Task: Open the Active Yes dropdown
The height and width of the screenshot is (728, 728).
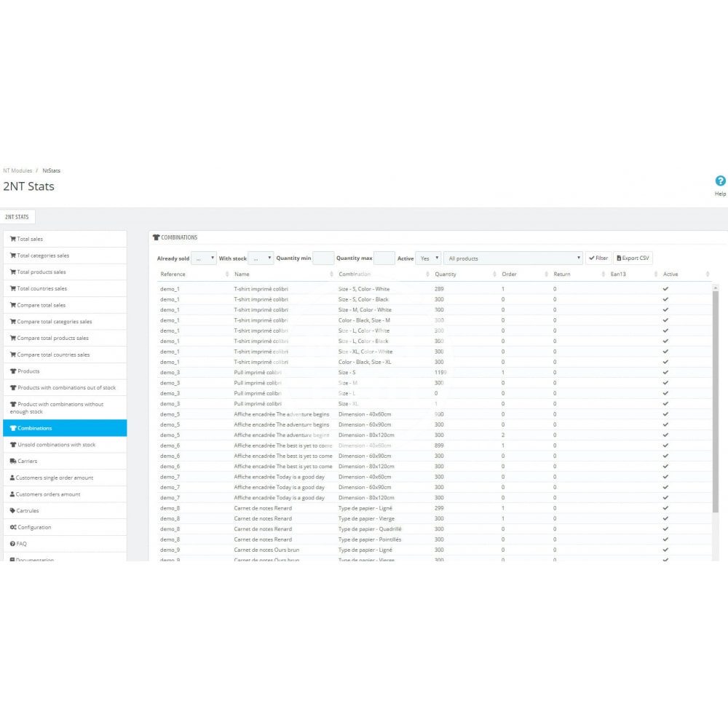Action: coord(428,258)
